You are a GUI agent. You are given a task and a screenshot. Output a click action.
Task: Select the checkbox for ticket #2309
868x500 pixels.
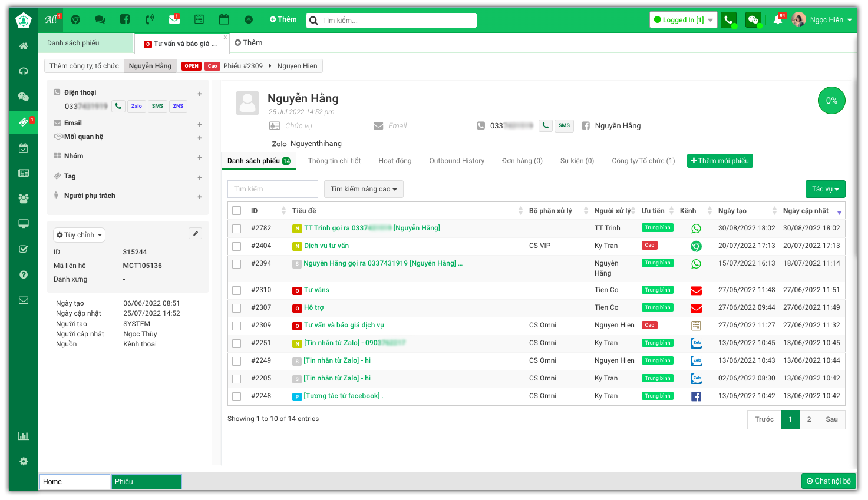pyautogui.click(x=237, y=326)
